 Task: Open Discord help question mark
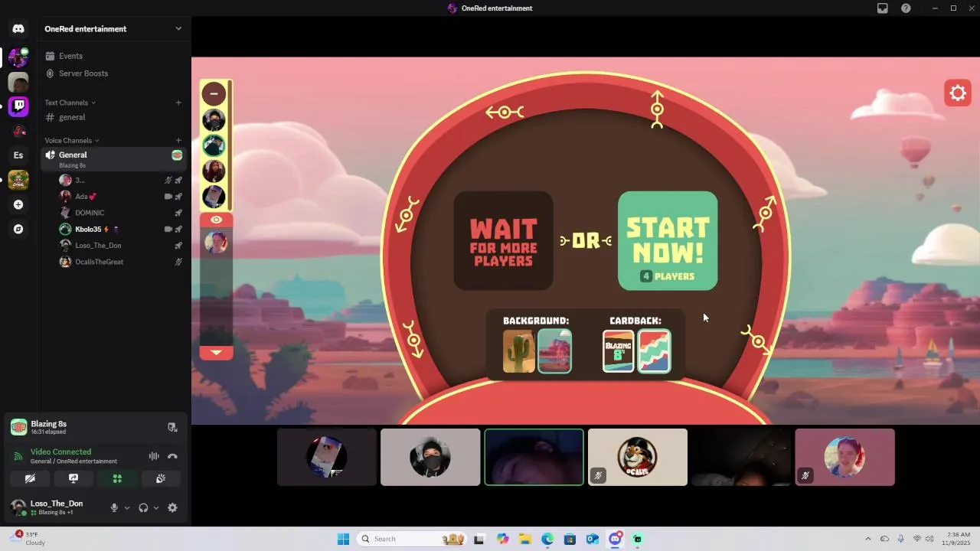point(906,8)
